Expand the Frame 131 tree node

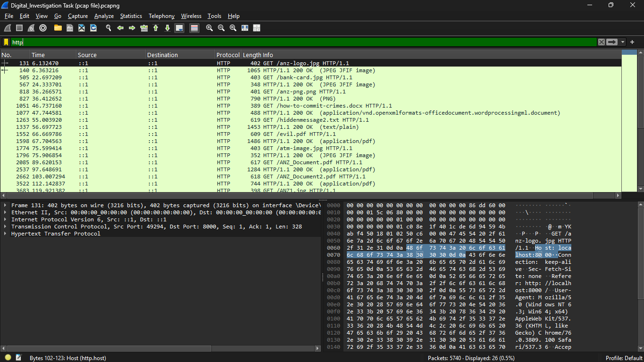pos(5,205)
